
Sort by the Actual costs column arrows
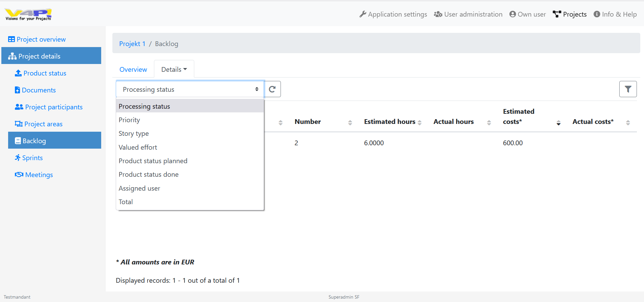(628, 123)
